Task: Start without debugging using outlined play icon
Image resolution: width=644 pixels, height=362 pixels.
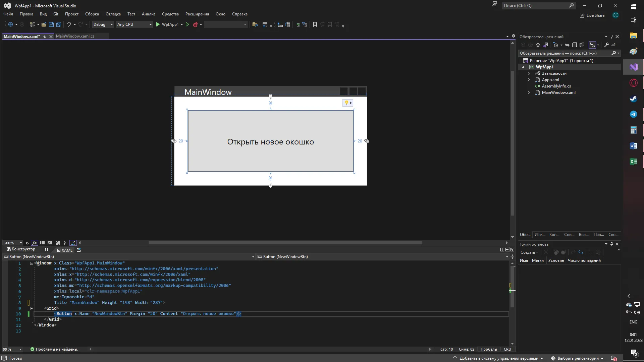Action: pyautogui.click(x=187, y=24)
